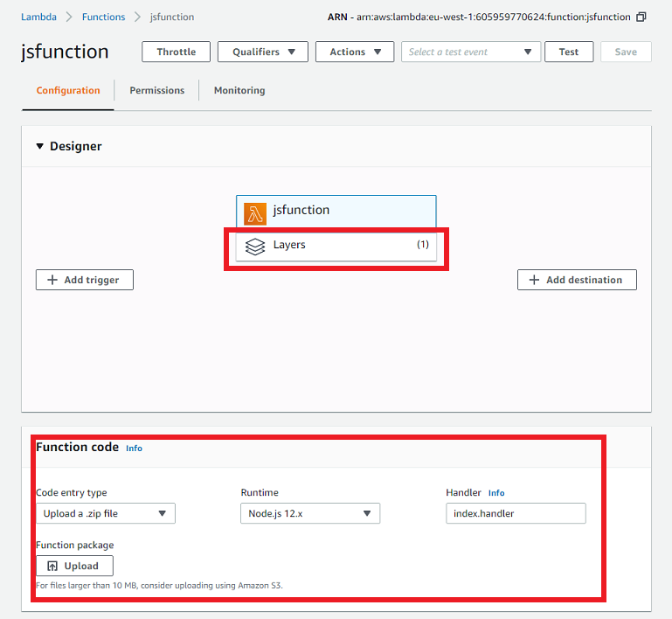Image resolution: width=672 pixels, height=619 pixels.
Task: Click the Layers count (1)
Action: 423,244
